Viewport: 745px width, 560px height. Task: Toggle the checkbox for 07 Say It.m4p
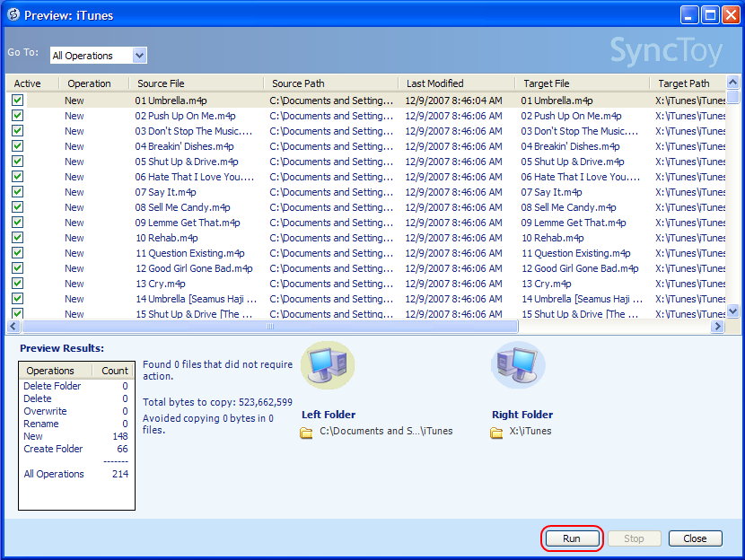coord(18,191)
